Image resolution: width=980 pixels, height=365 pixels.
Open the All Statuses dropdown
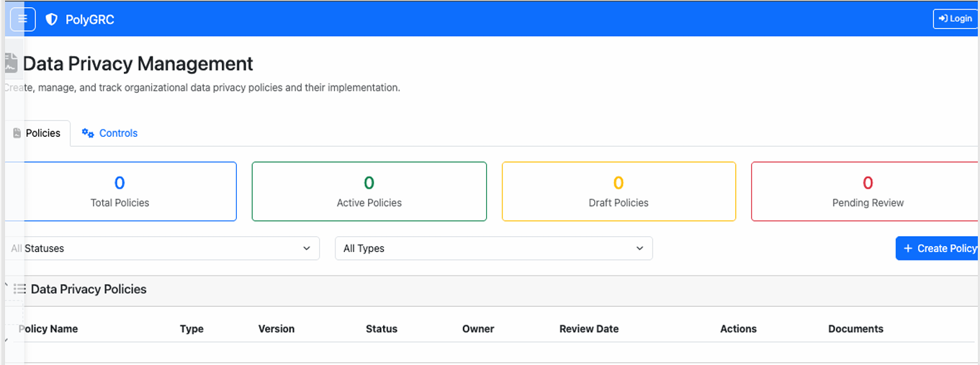(x=162, y=248)
